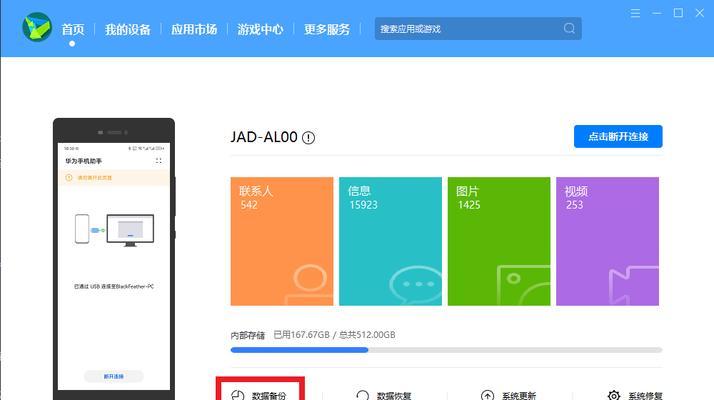Open 更多服务 tab
The height and width of the screenshot is (400, 714).
[x=327, y=30]
